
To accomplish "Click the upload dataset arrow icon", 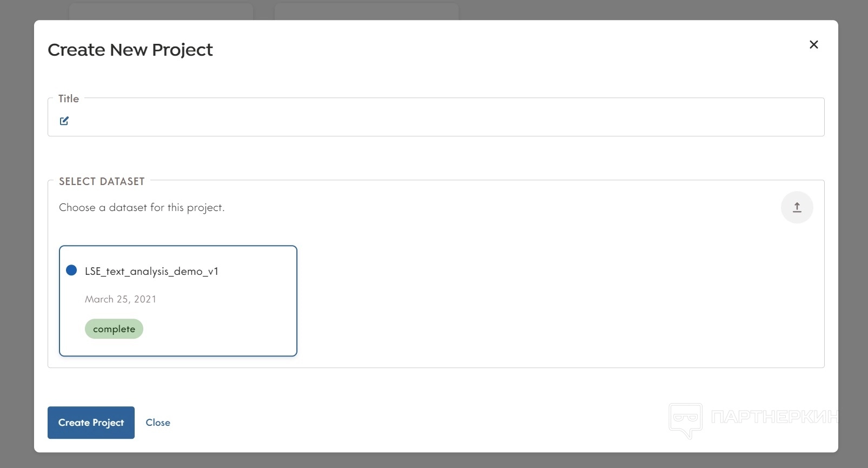I will coord(797,207).
